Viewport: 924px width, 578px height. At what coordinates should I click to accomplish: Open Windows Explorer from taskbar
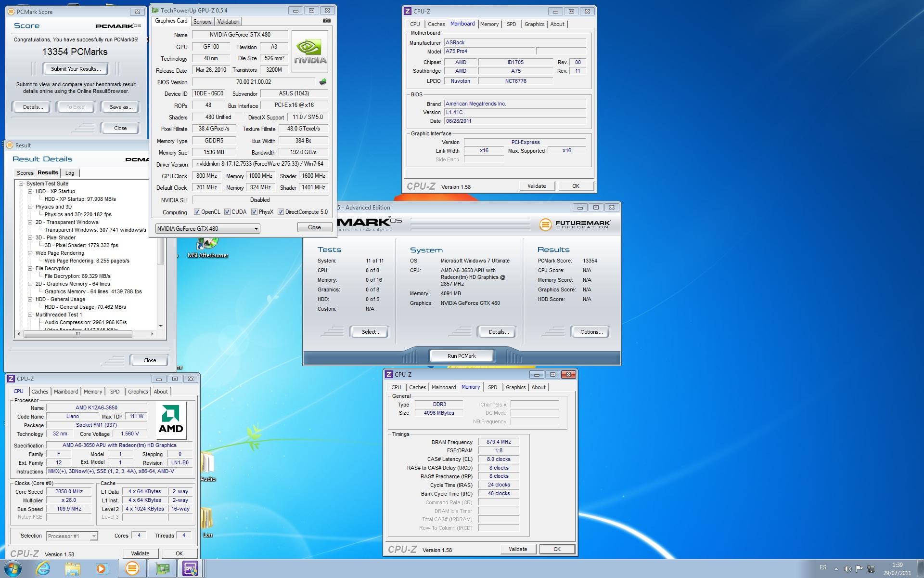click(x=73, y=569)
